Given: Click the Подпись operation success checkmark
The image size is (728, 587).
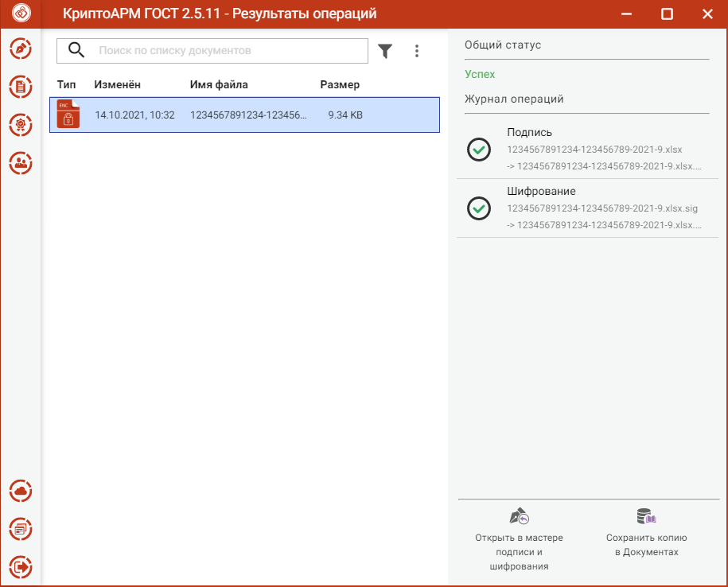Looking at the screenshot, I should (x=479, y=150).
